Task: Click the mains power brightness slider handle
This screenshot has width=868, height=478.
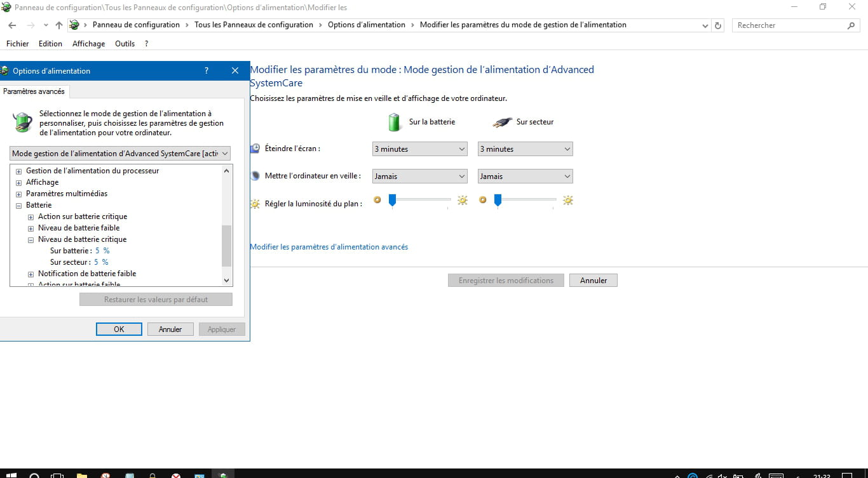Action: 498,201
